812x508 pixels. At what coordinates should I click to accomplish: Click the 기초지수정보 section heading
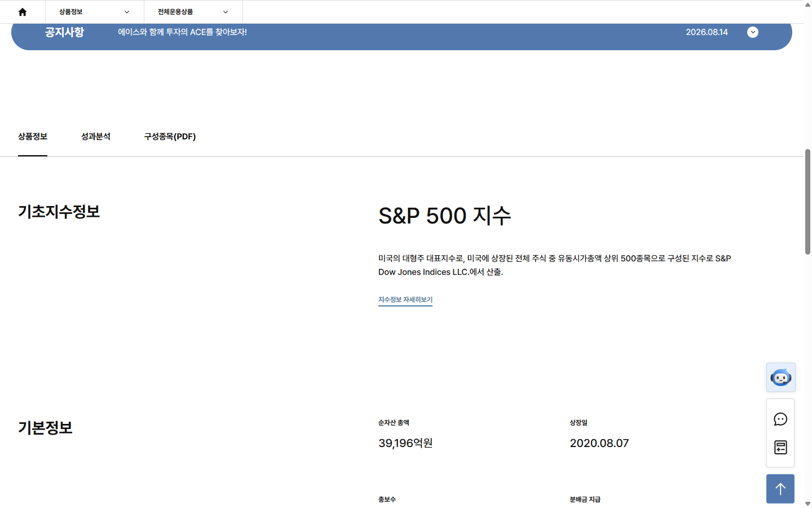(x=59, y=212)
